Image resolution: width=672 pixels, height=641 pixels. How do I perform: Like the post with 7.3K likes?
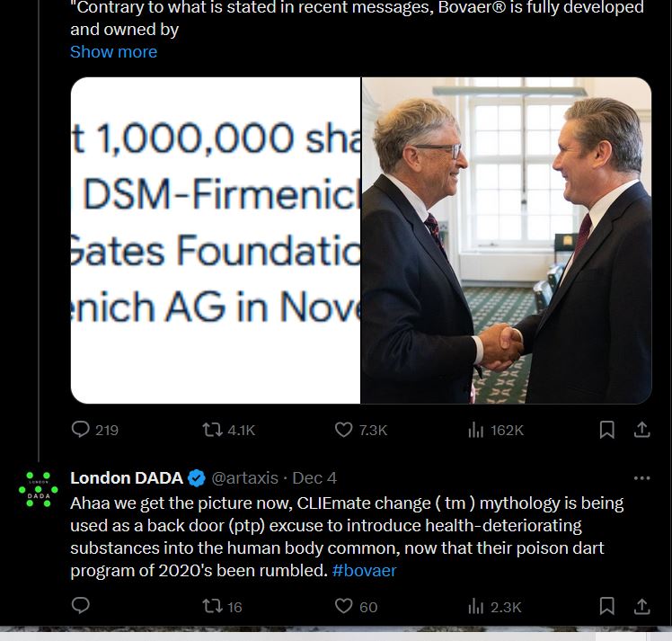(344, 430)
